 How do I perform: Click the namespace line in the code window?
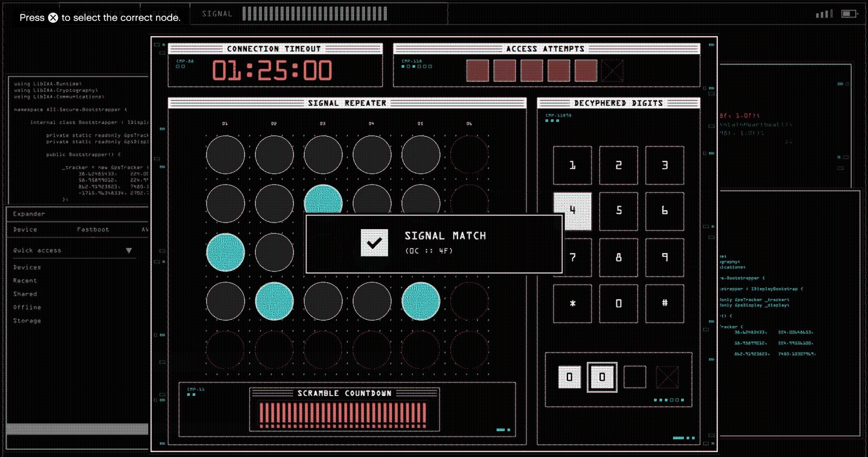pos(71,110)
